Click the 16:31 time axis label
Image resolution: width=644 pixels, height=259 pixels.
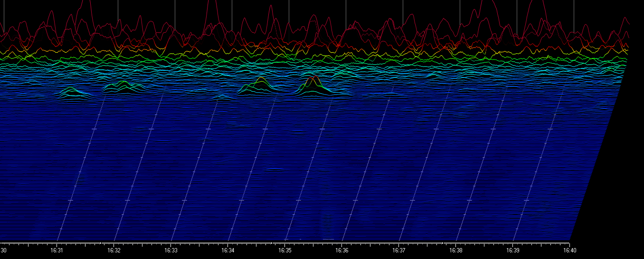[x=57, y=250]
